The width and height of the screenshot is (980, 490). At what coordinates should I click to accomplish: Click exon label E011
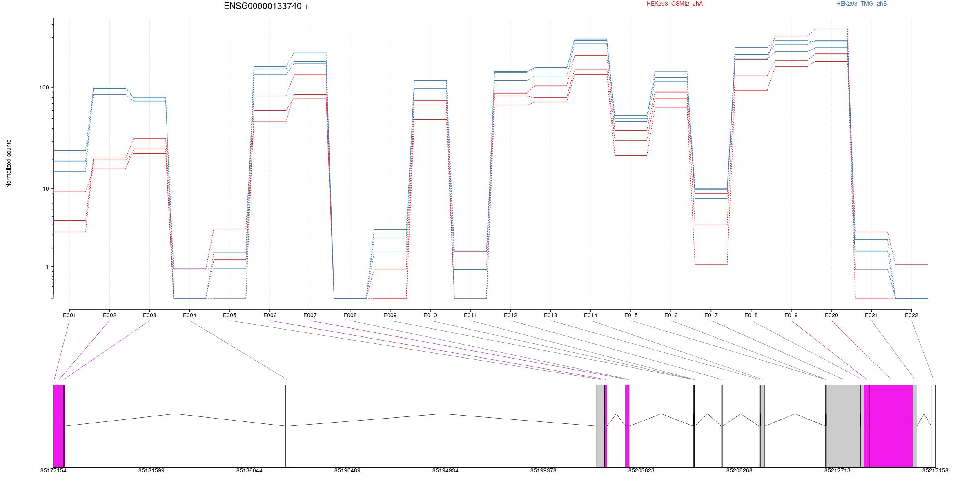[470, 315]
